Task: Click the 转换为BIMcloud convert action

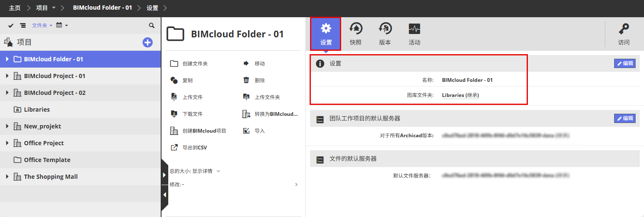Action: tap(270, 114)
